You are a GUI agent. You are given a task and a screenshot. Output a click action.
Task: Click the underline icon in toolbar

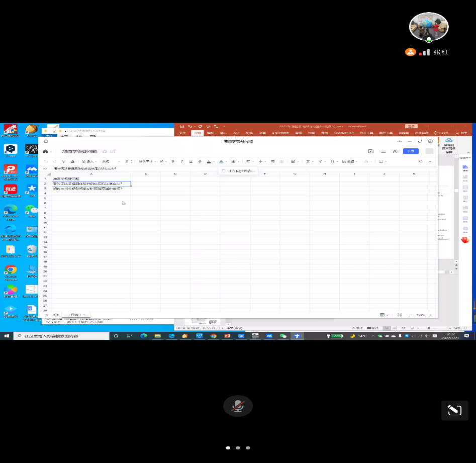pyautogui.click(x=191, y=161)
